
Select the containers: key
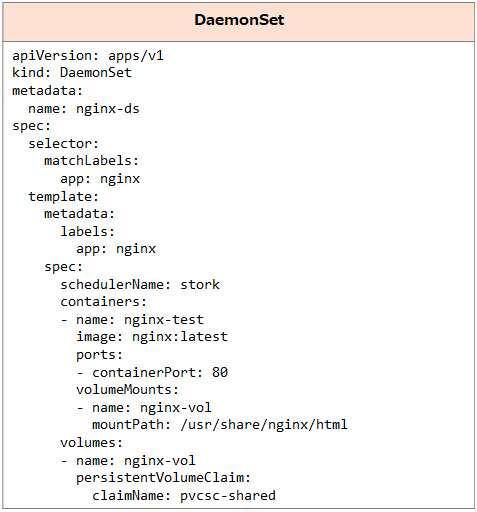(x=103, y=302)
